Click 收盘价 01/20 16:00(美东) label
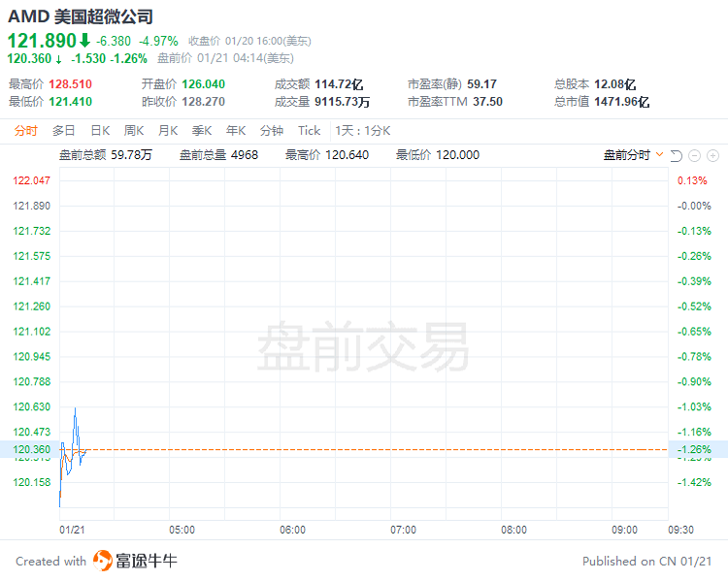Image resolution: width=728 pixels, height=581 pixels. click(249, 42)
